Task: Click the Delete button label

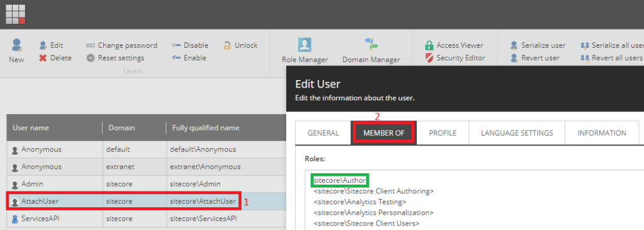Action: (x=61, y=58)
